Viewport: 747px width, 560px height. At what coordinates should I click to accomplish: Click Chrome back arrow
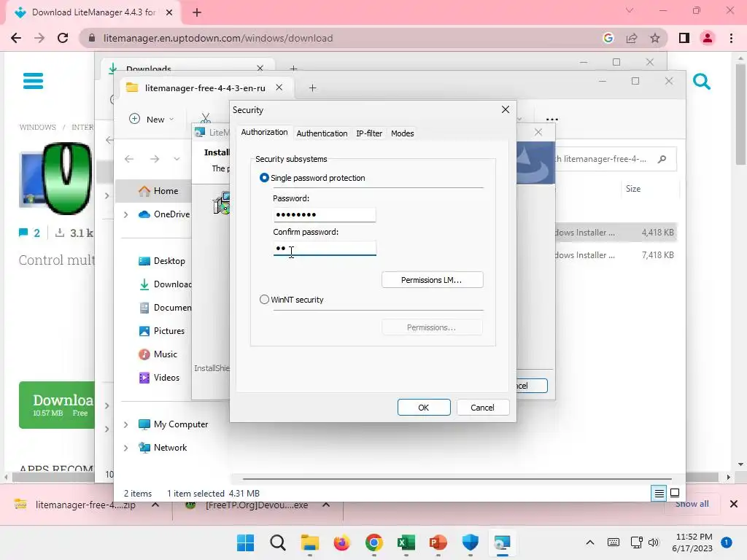[16, 38]
